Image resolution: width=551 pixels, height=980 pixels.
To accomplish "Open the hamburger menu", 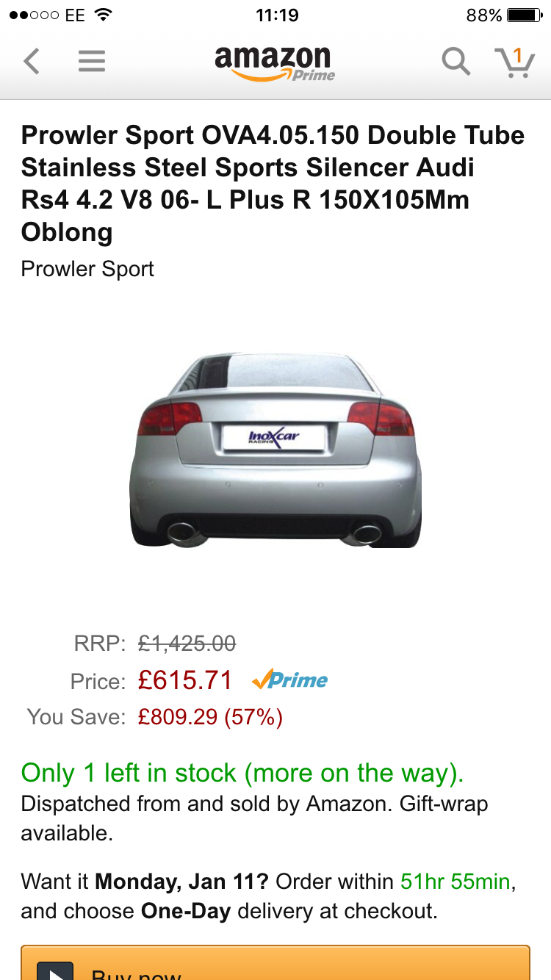I will 92,62.
